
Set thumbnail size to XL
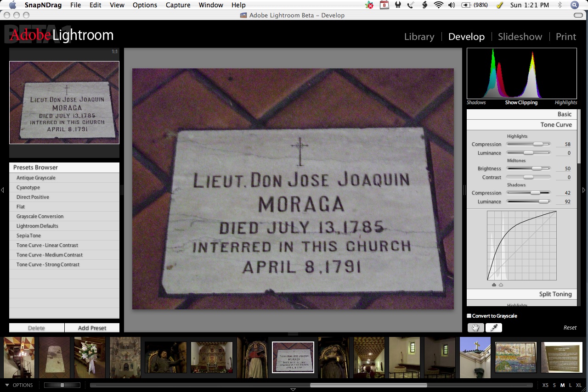(578, 385)
